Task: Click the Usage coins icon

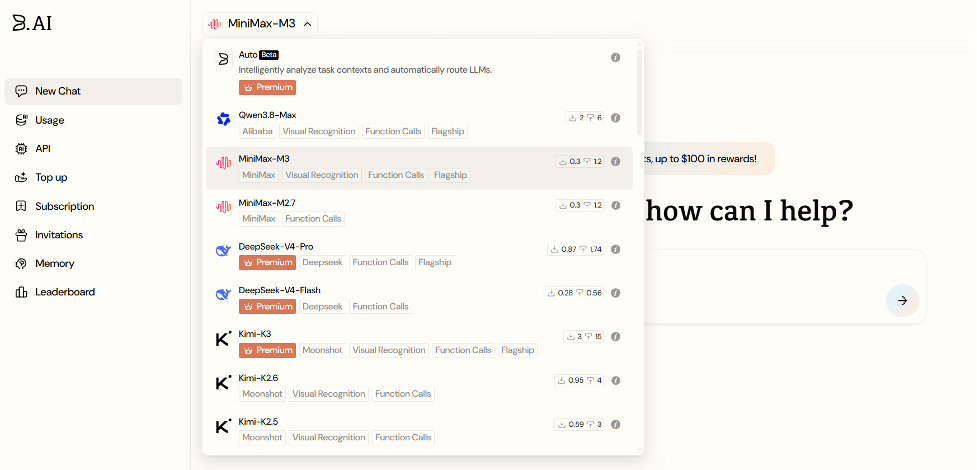Action: pos(21,120)
